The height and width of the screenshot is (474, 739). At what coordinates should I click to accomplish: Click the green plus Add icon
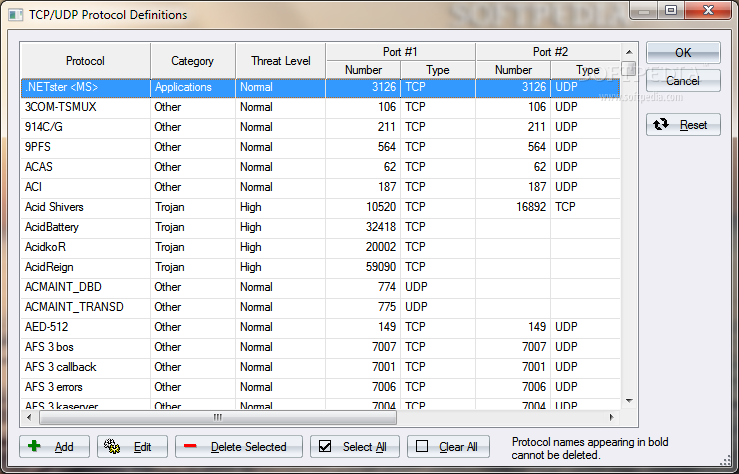34,446
